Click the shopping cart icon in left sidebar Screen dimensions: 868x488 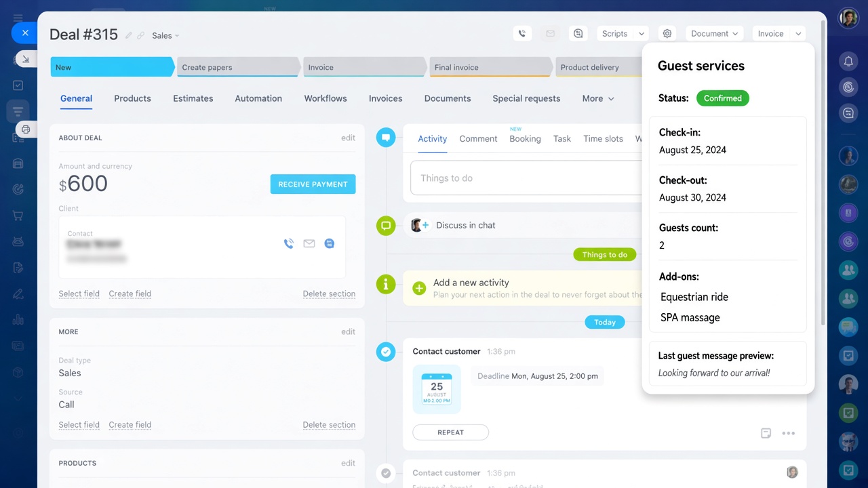18,216
